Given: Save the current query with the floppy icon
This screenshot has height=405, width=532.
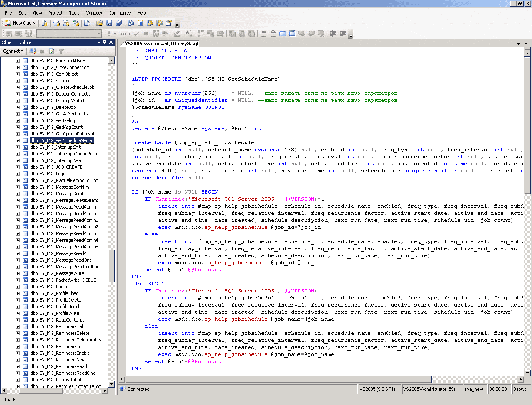Looking at the screenshot, I should [109, 23].
